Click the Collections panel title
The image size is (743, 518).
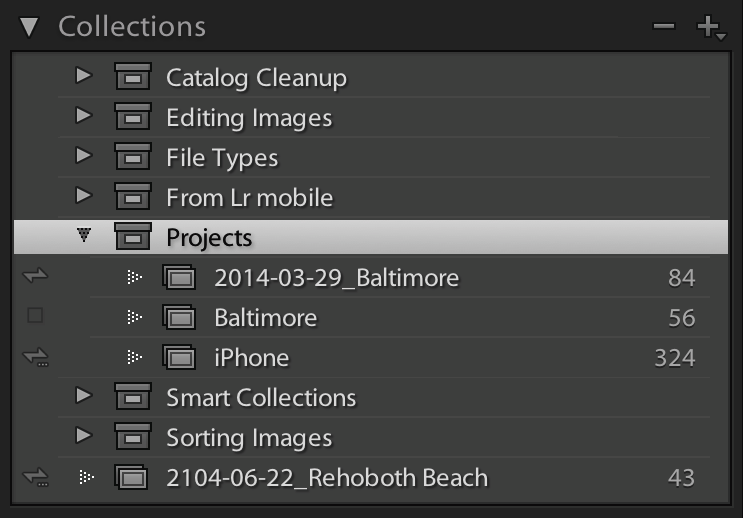[132, 27]
